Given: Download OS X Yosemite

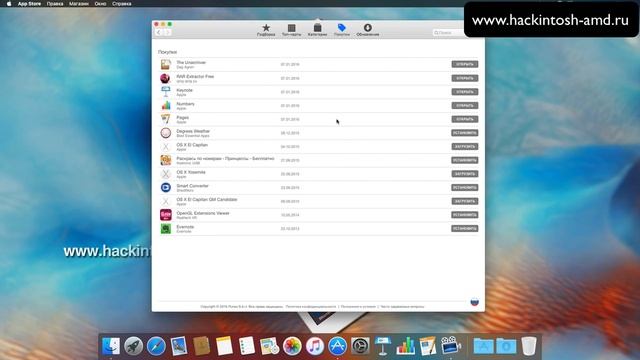Looking at the screenshot, I should click(x=464, y=174).
